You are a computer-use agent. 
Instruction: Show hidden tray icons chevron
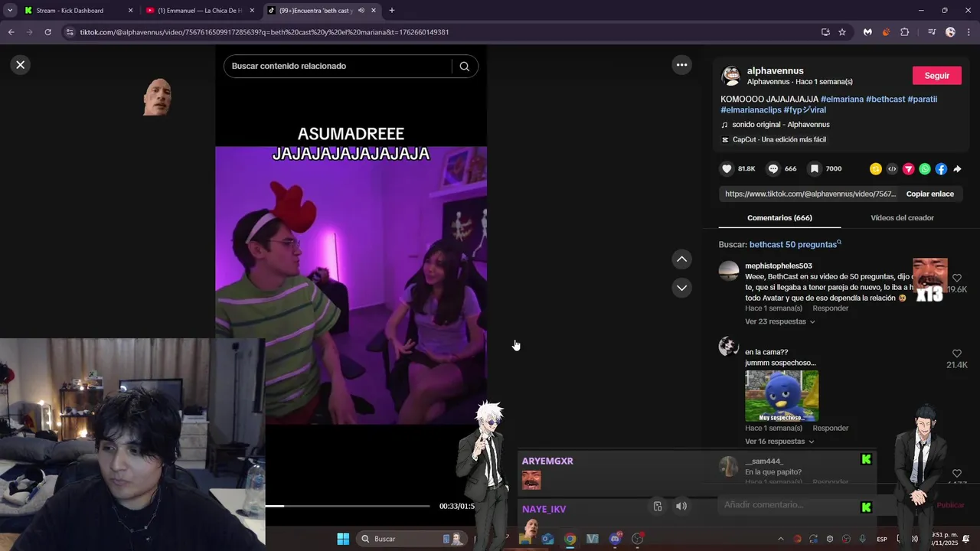(780, 539)
